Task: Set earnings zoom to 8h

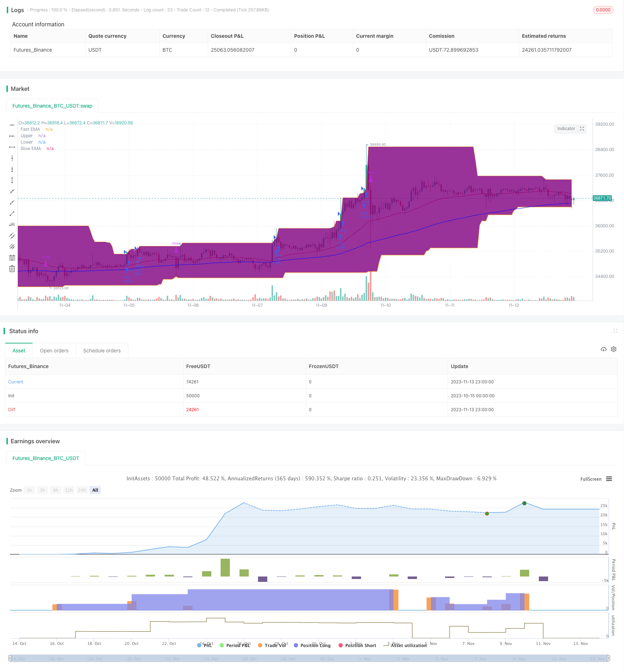Action: (56, 490)
